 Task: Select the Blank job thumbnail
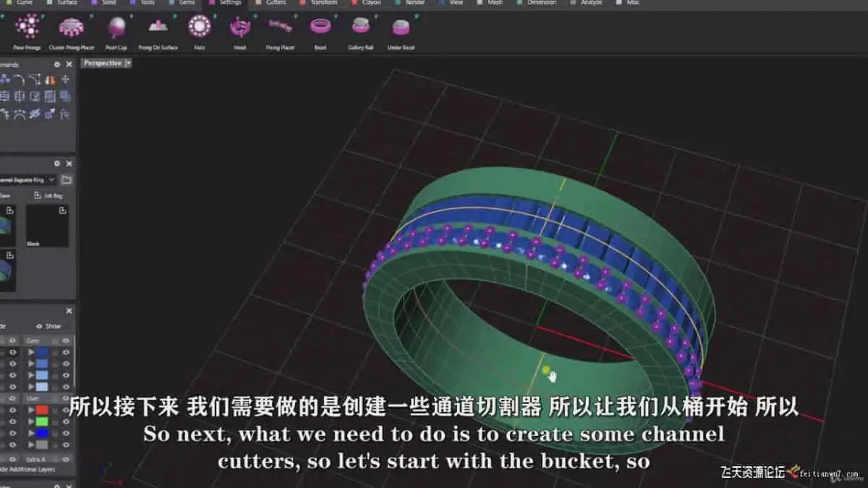pos(48,226)
